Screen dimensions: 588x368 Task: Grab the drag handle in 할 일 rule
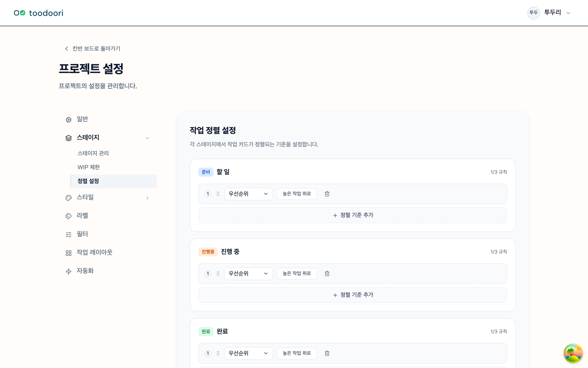(x=218, y=194)
